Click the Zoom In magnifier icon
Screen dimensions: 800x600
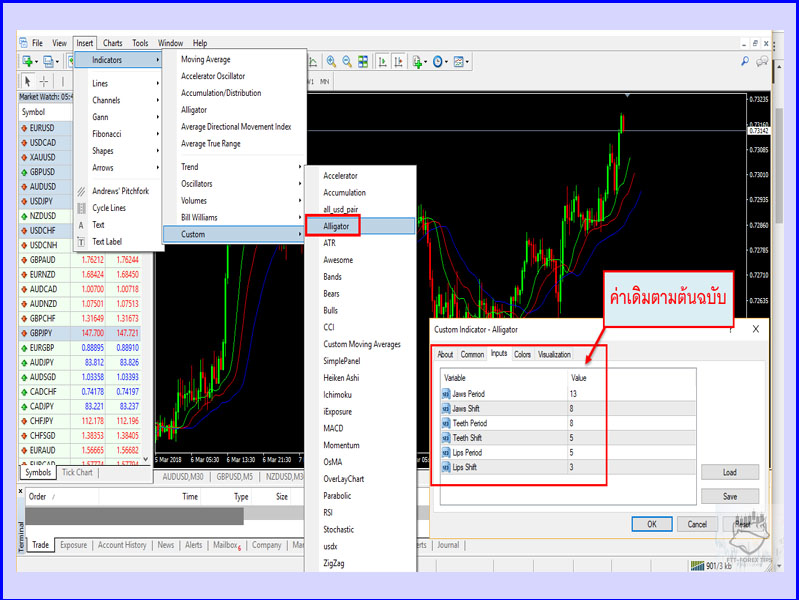click(331, 62)
